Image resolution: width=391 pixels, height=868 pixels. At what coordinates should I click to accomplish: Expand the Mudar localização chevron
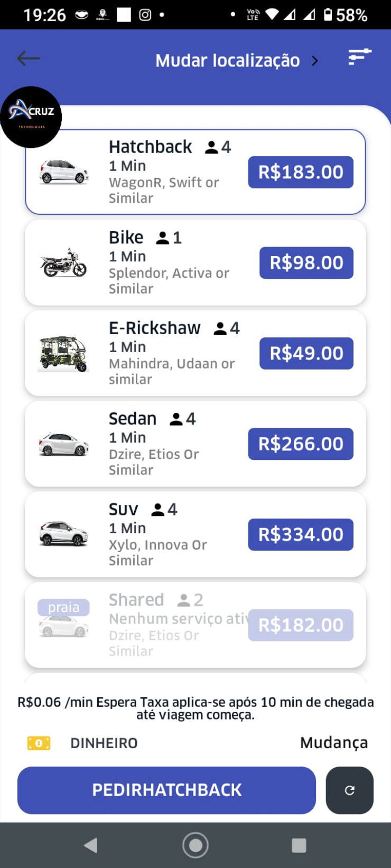[315, 61]
